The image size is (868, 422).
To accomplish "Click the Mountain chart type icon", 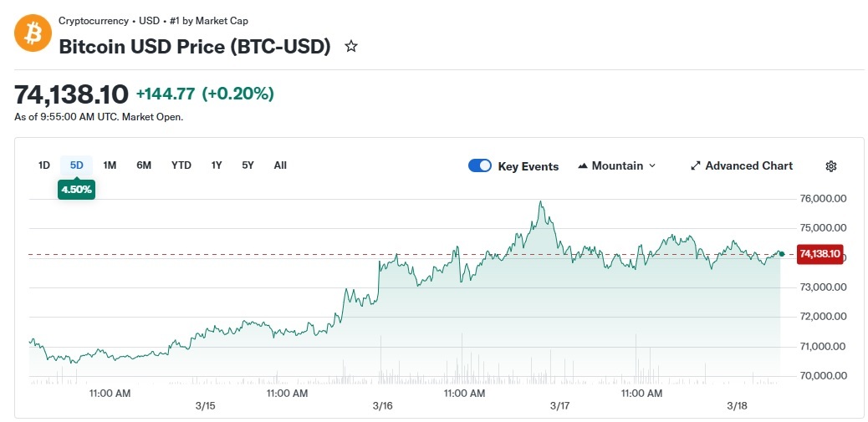I will [583, 166].
